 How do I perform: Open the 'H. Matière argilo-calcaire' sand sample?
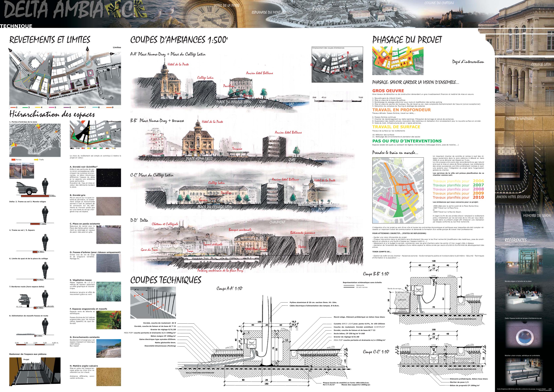pos(109,377)
